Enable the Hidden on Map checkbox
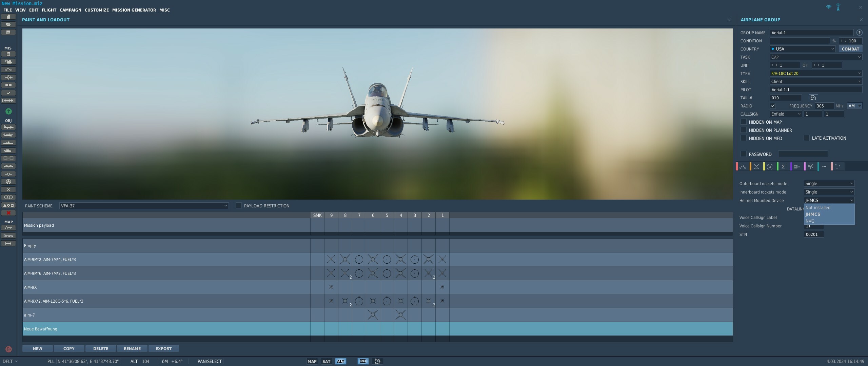This screenshot has width=868, height=366. pos(744,122)
